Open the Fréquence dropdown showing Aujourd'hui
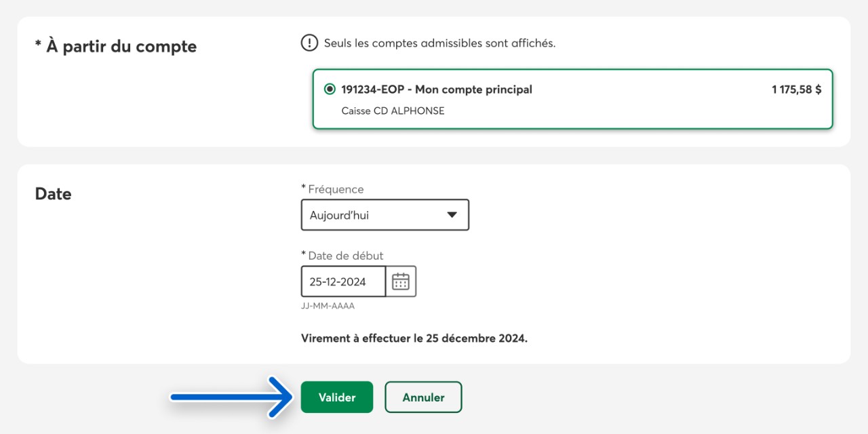 [x=384, y=215]
